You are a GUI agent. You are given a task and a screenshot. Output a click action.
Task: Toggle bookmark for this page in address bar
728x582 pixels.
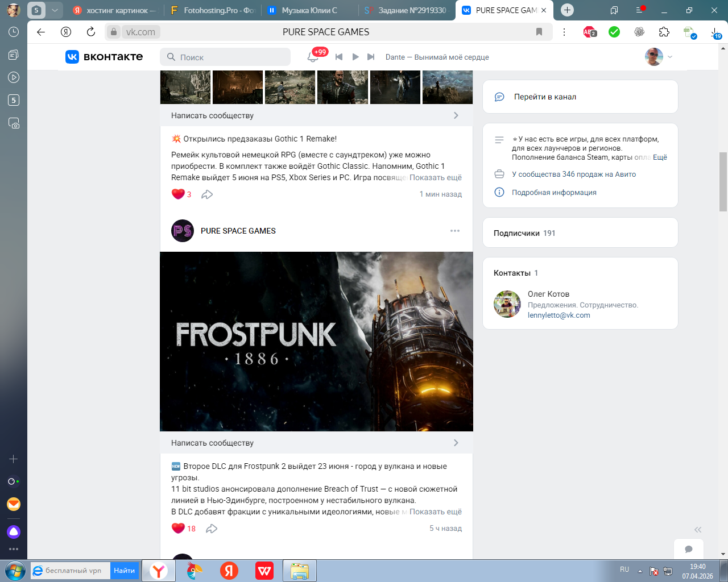click(x=539, y=32)
